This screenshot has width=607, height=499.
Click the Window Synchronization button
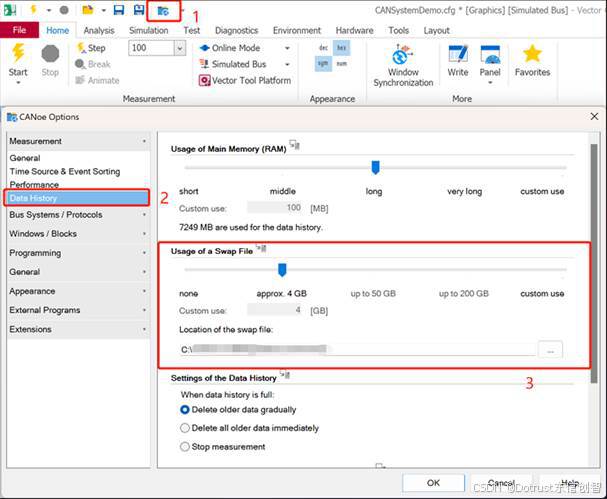pyautogui.click(x=403, y=65)
